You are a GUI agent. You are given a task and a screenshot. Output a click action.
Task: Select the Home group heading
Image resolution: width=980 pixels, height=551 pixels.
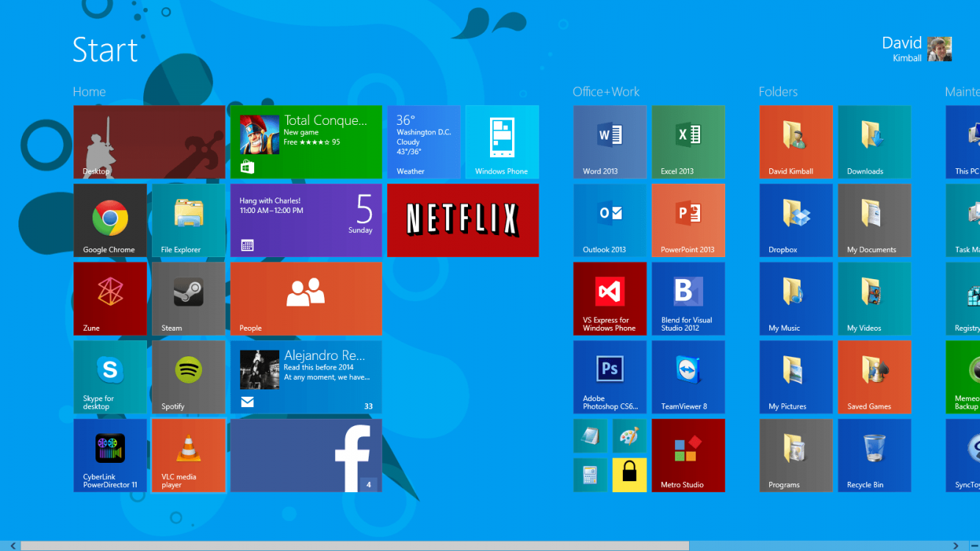(89, 92)
